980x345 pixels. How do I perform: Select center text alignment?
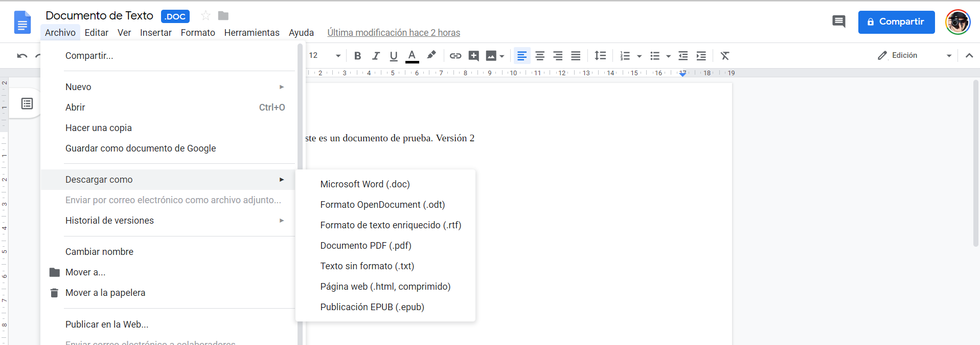point(540,56)
